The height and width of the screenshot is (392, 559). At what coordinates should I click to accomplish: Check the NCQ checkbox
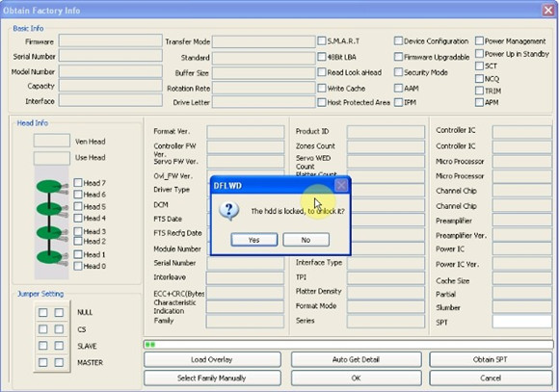(x=480, y=79)
